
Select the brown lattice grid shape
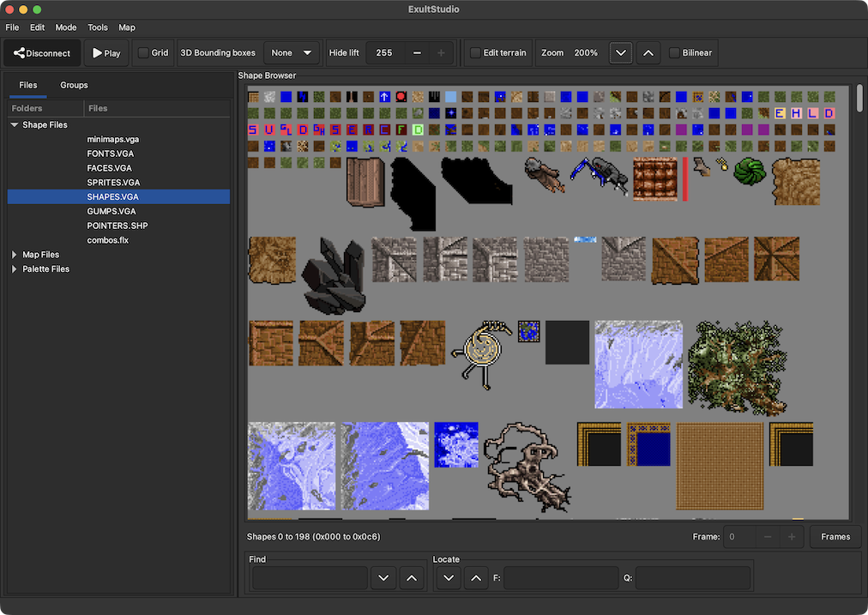[655, 178]
